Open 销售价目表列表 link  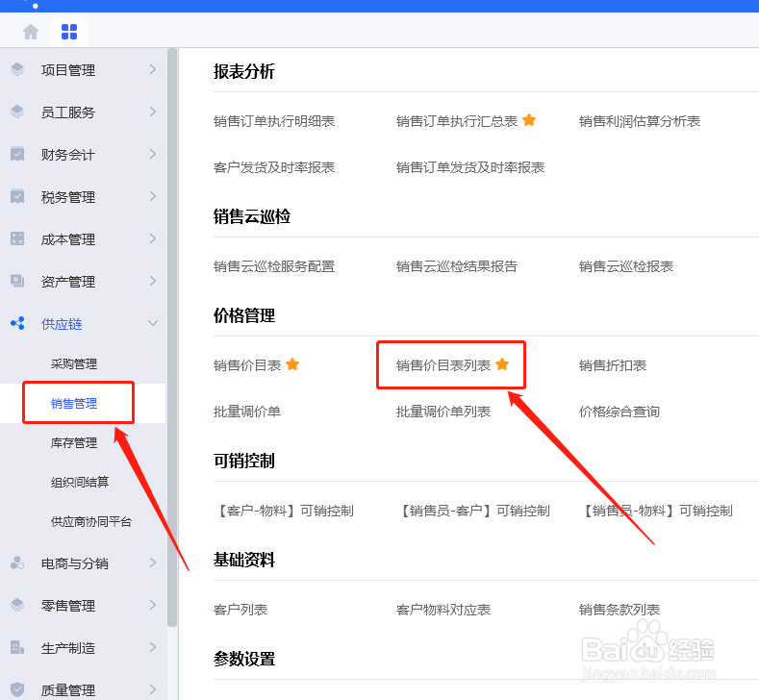tap(443, 365)
